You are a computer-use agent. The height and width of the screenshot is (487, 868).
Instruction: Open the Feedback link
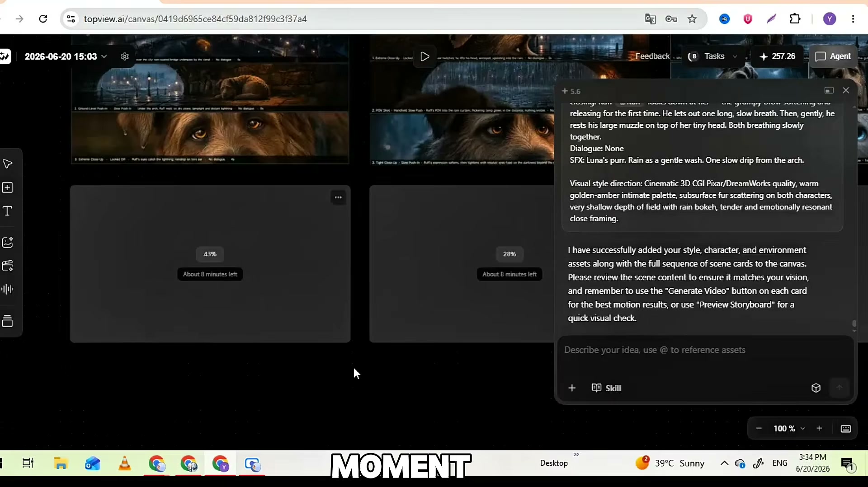[x=652, y=56]
